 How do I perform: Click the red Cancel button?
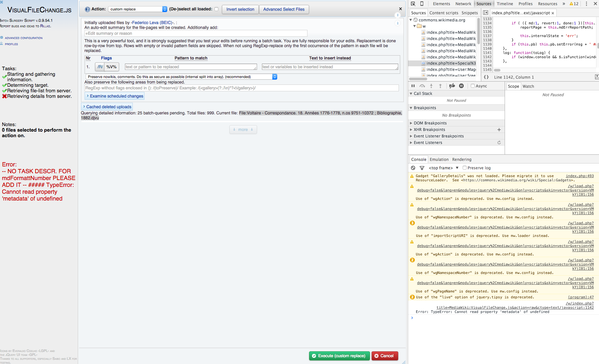point(385,356)
